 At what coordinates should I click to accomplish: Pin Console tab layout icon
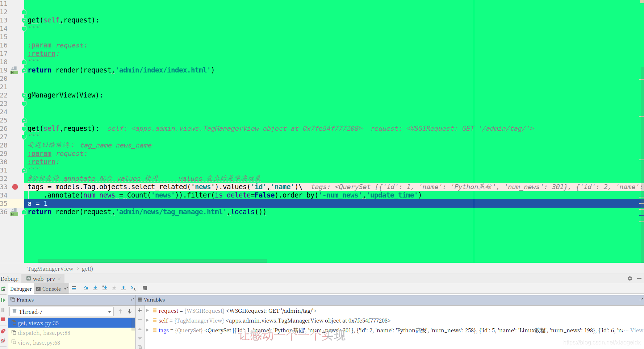coord(66,288)
